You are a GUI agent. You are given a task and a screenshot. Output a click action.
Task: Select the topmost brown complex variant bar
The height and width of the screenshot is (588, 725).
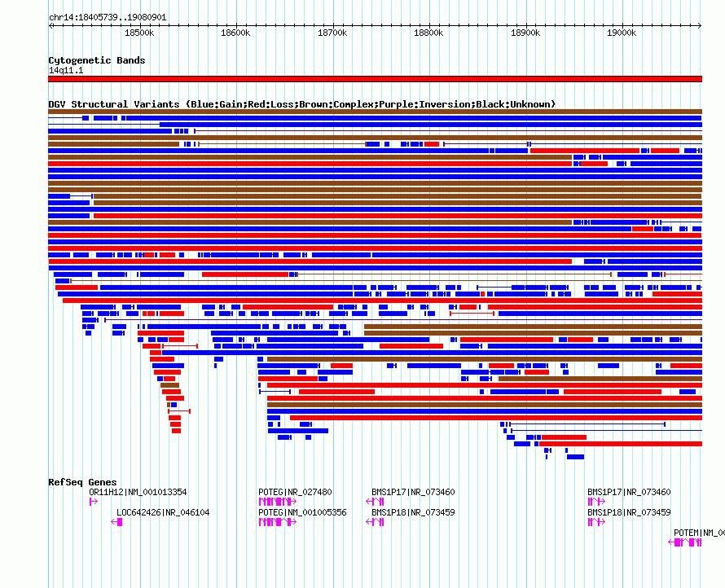(375, 112)
